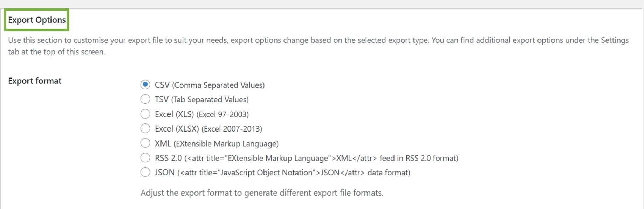Select the TSV export format radio button

[145, 100]
